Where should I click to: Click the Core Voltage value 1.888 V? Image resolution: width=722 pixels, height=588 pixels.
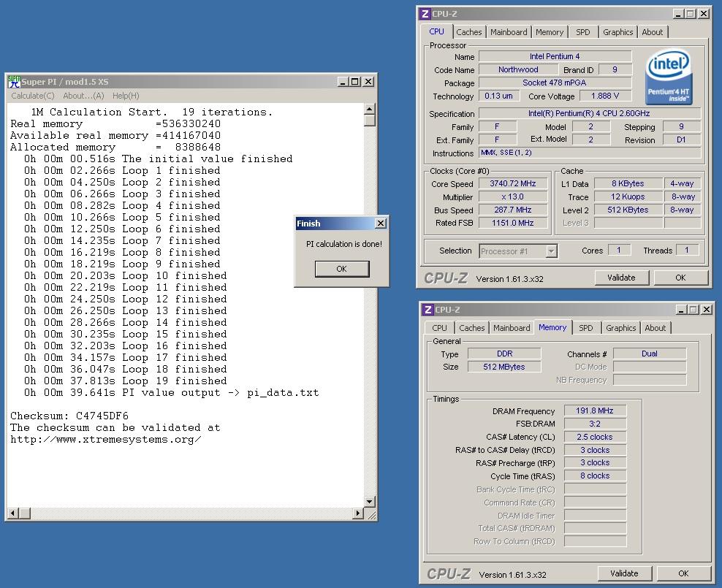(604, 96)
